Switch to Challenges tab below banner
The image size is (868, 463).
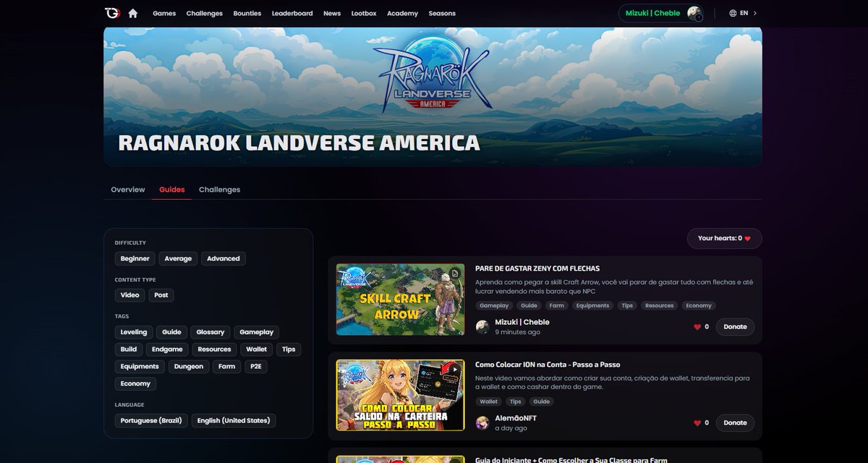(219, 190)
